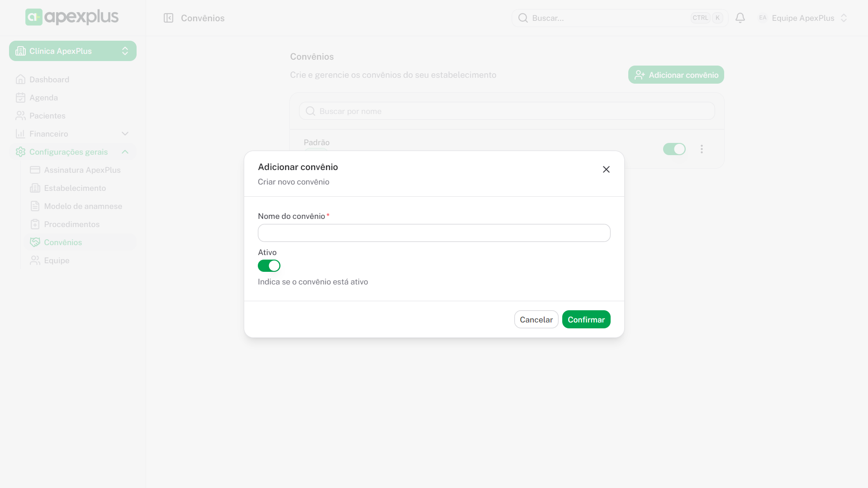
Task: Open Modelo de anamnese menu item
Action: point(83,206)
